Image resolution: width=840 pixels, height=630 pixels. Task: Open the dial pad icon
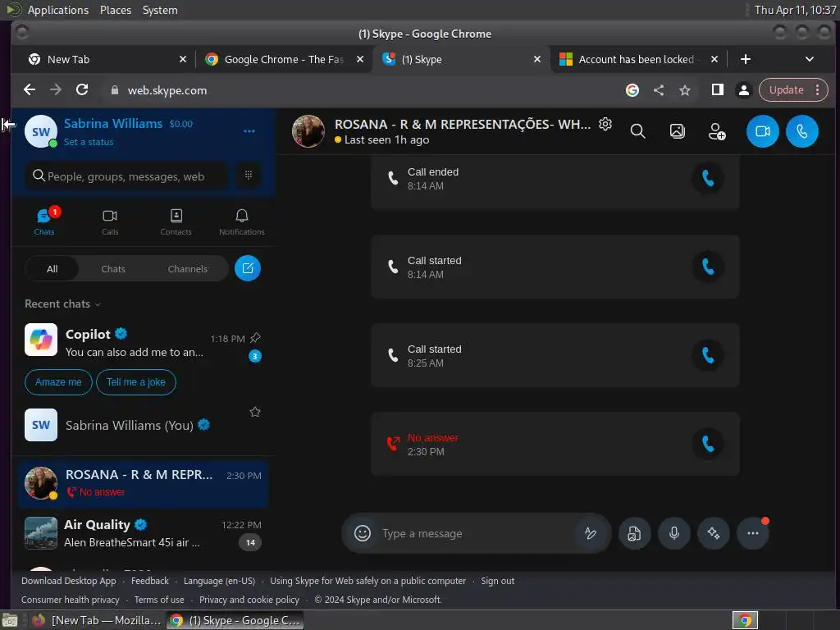(x=248, y=176)
